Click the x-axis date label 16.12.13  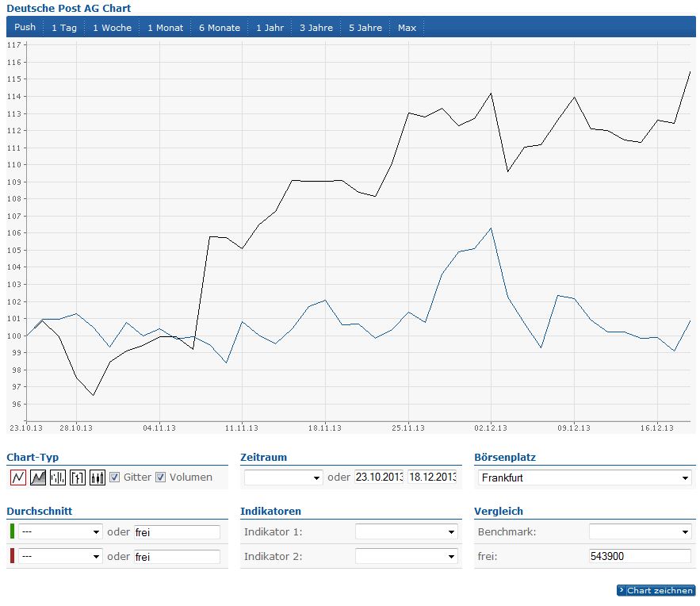656,428
